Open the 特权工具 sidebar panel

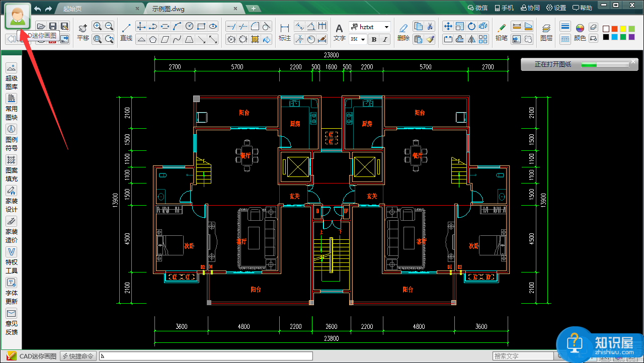tap(12, 261)
